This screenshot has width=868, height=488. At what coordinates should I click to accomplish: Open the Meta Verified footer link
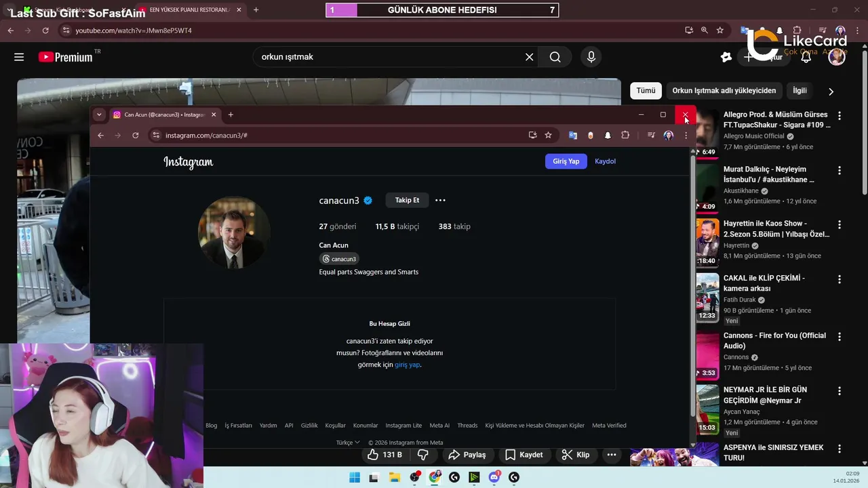pos(609,426)
